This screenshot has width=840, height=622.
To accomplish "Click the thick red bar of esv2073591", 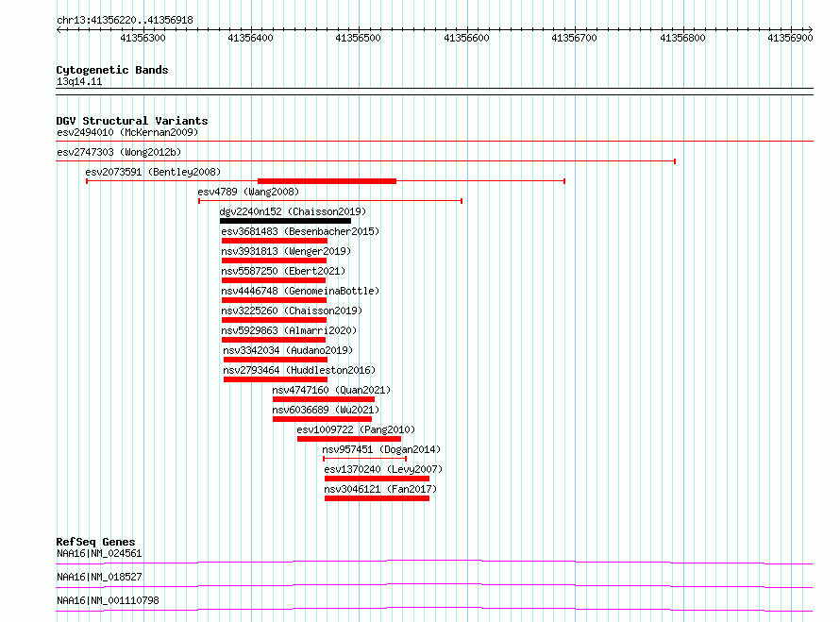I will 327,181.
